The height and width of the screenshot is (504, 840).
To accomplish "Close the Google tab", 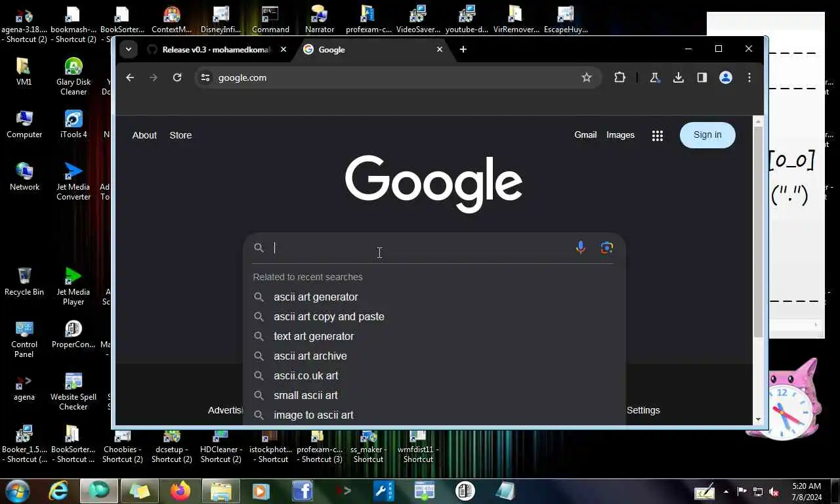I will (440, 49).
